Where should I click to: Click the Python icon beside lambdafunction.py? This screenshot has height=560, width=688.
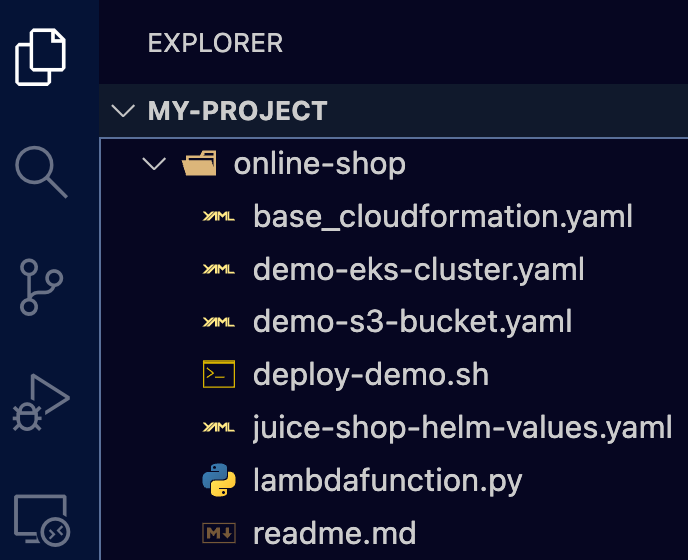[x=219, y=480]
